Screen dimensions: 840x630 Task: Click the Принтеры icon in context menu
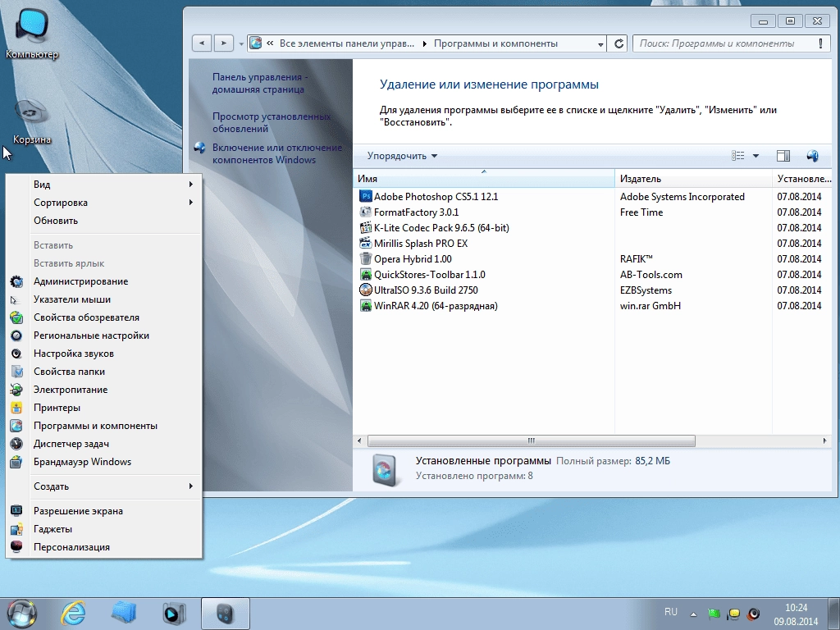pos(16,408)
